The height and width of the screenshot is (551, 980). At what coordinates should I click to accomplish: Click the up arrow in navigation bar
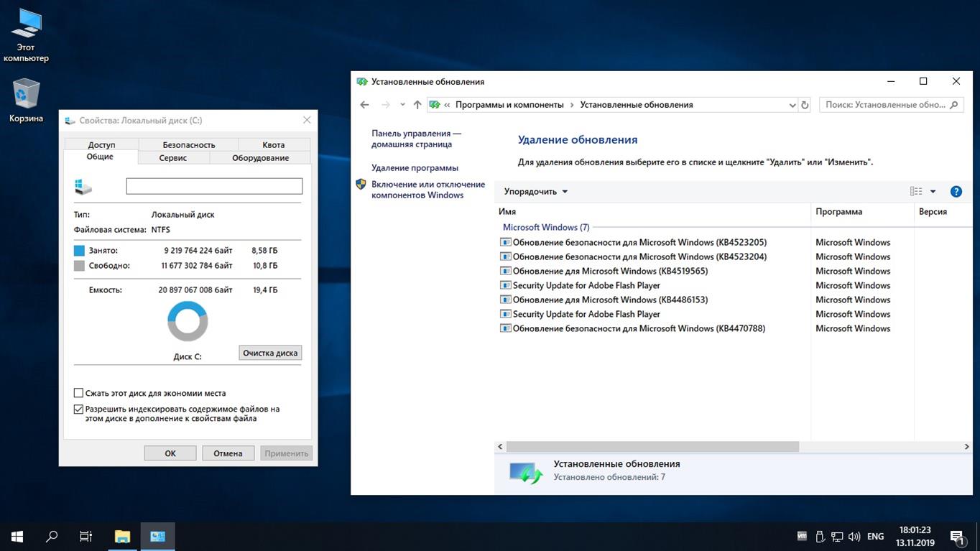tap(417, 104)
